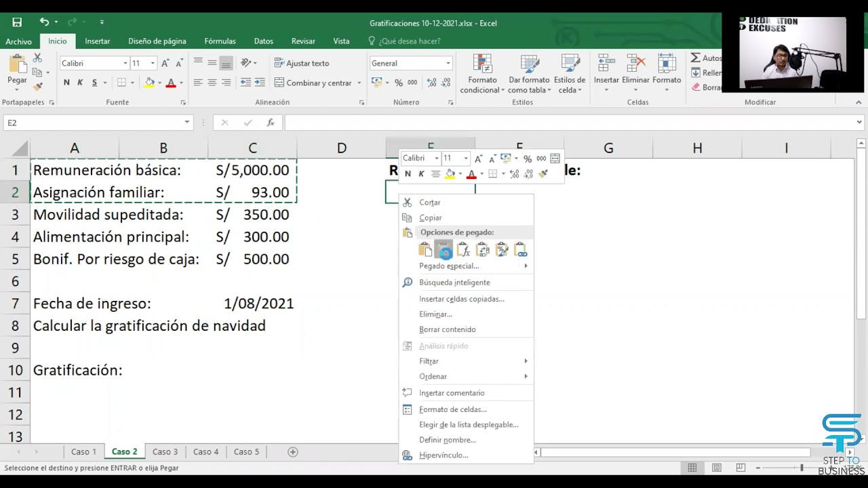
Task: Click ribbon Percent Style icon
Action: (x=399, y=83)
